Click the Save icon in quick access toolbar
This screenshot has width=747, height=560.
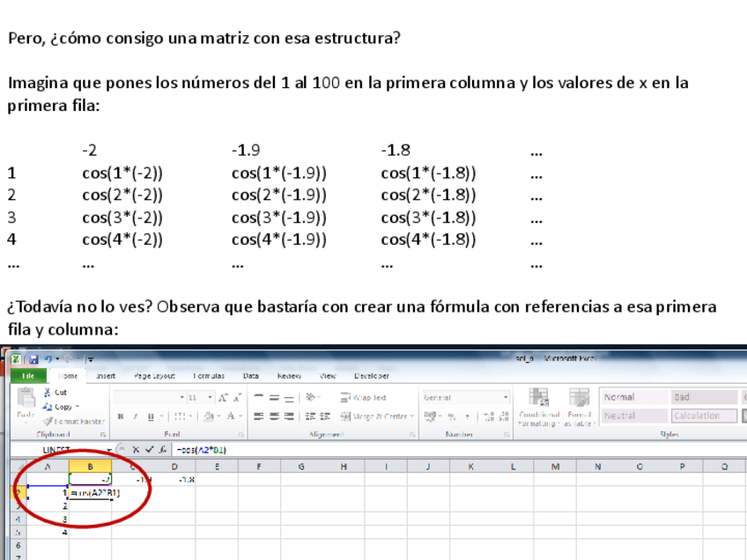33,359
